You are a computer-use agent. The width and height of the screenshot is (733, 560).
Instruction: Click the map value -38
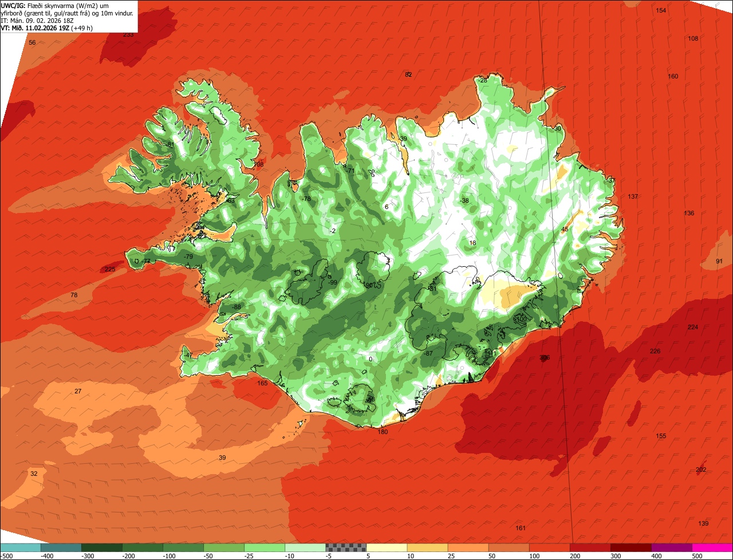(464, 201)
